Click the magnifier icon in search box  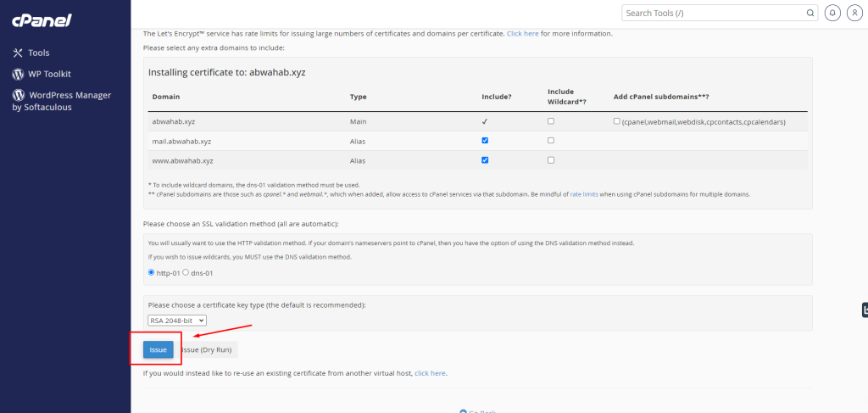(x=810, y=13)
